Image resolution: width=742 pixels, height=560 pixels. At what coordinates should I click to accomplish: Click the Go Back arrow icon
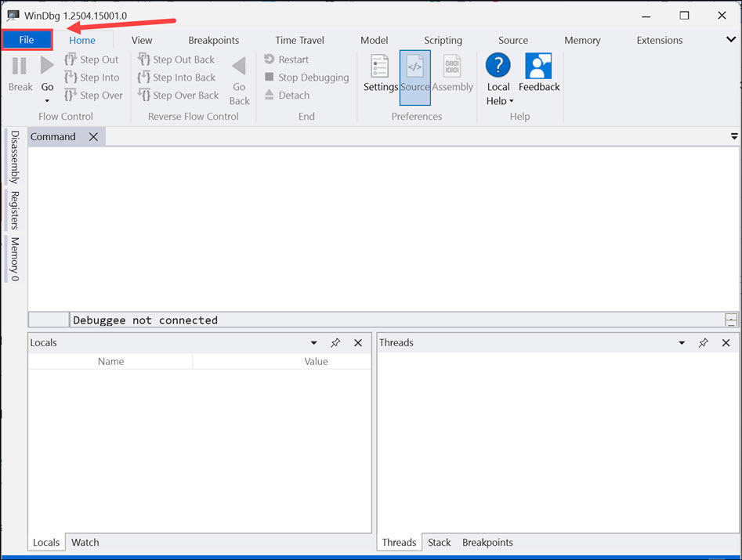coord(239,66)
